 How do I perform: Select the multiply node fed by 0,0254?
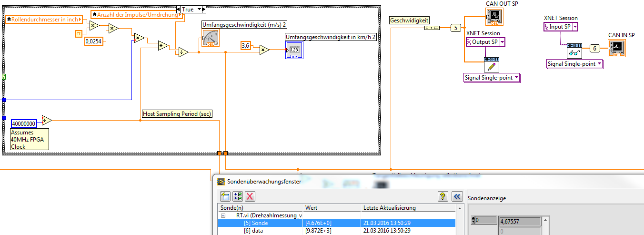coord(113,29)
